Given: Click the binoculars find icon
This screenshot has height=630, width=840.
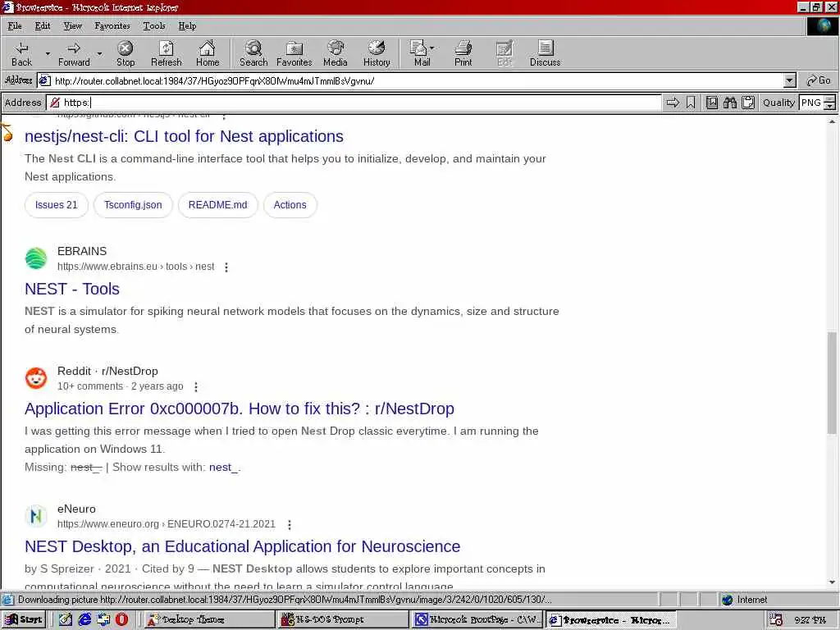Looking at the screenshot, I should coord(730,103).
